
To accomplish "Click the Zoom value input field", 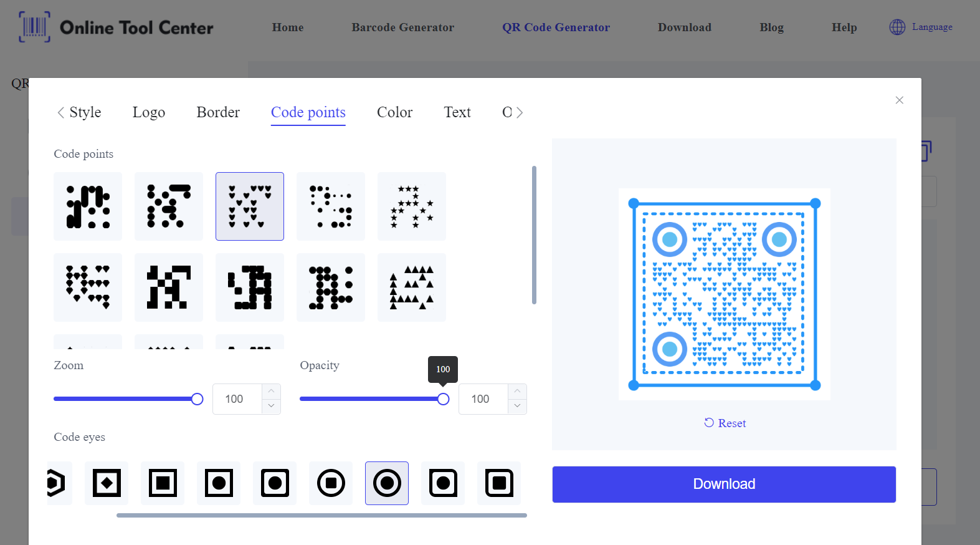I will 237,399.
